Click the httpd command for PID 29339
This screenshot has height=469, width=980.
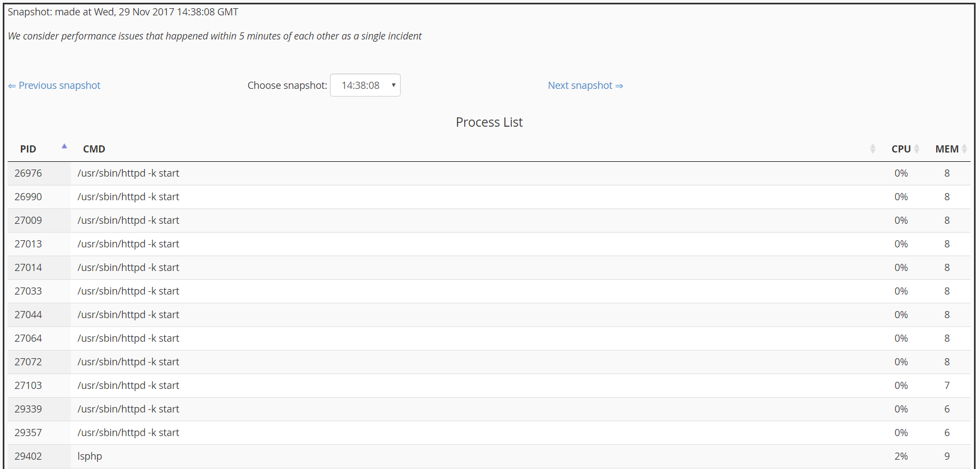pyautogui.click(x=128, y=409)
